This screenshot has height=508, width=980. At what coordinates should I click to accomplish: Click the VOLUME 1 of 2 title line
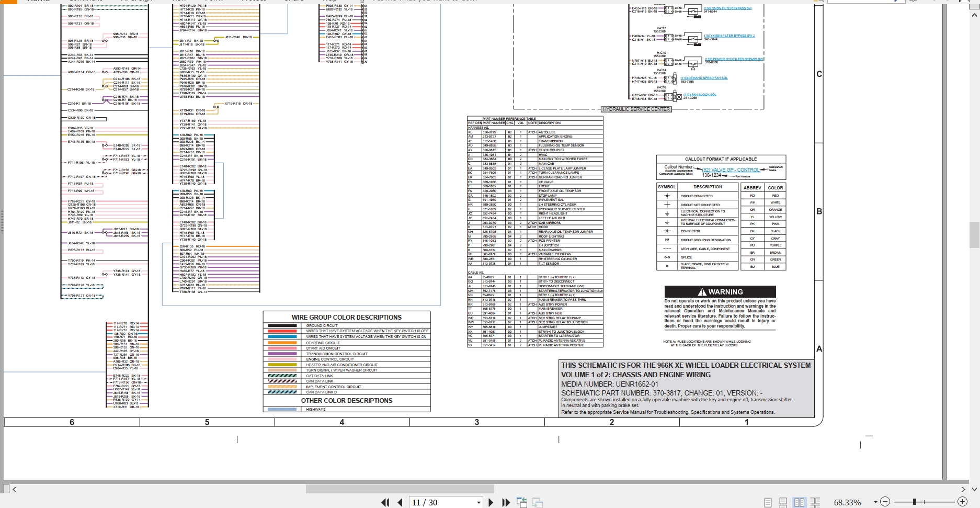tap(636, 375)
